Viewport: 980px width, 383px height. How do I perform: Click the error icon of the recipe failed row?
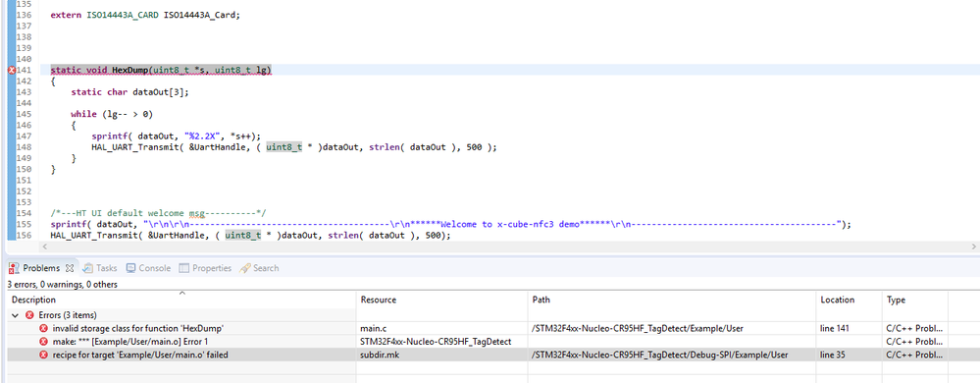click(43, 355)
